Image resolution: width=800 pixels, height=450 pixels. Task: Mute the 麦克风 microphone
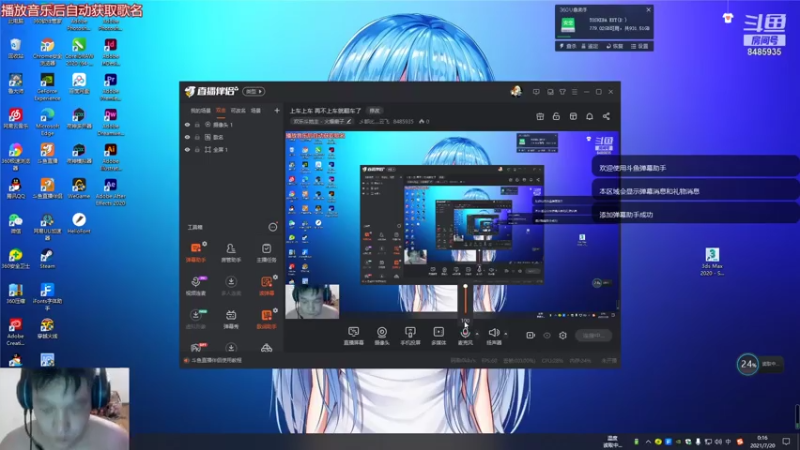click(x=465, y=336)
